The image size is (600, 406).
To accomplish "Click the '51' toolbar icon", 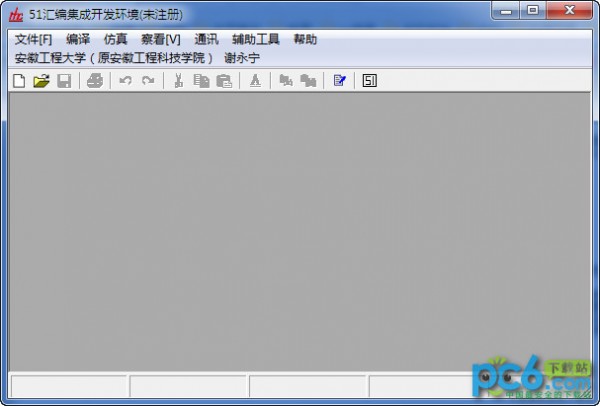I will click(370, 81).
